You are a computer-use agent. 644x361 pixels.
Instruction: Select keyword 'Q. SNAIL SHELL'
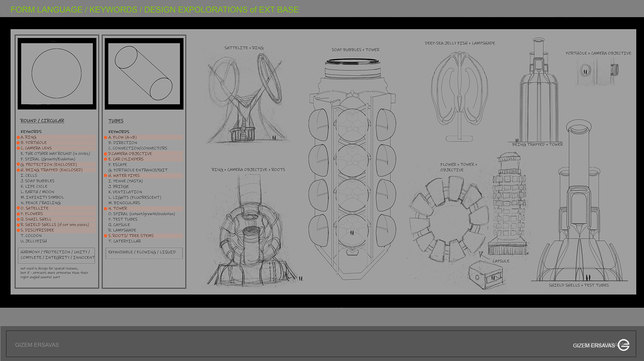tap(36, 220)
